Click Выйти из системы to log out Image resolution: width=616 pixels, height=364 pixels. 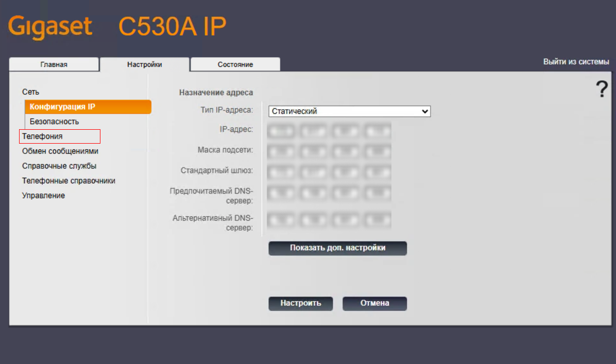point(576,62)
